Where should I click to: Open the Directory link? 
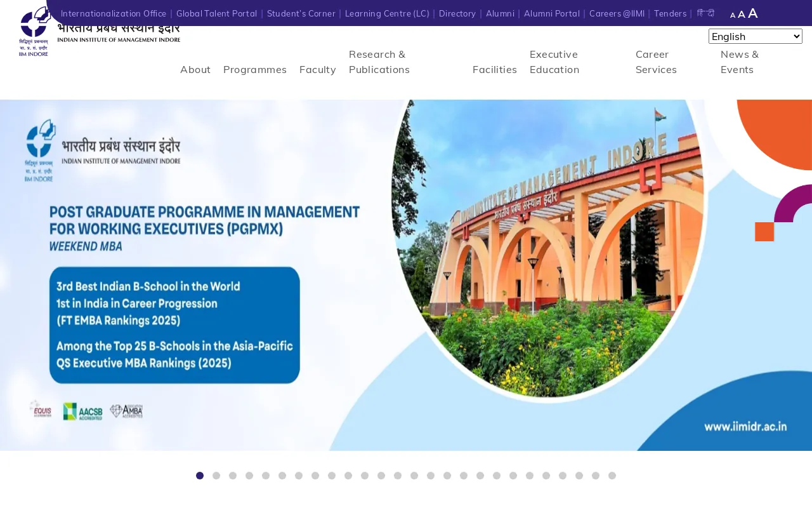tap(457, 13)
